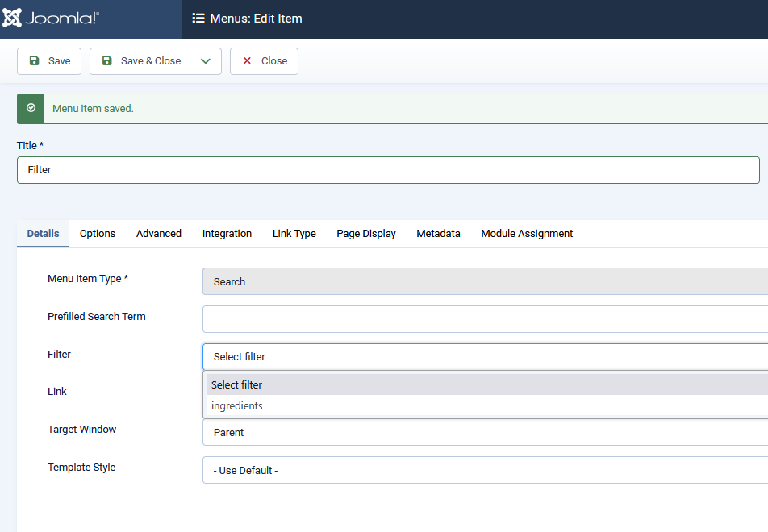Switch to the Details tab

[43, 234]
